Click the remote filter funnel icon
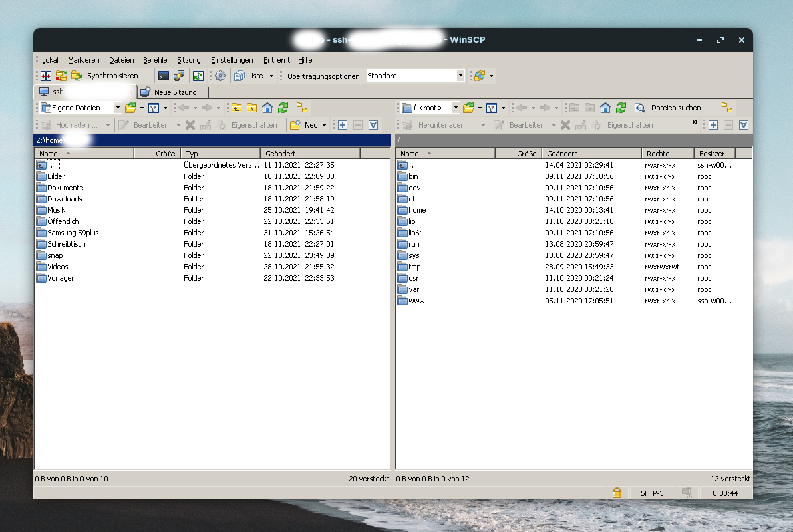 click(x=491, y=108)
